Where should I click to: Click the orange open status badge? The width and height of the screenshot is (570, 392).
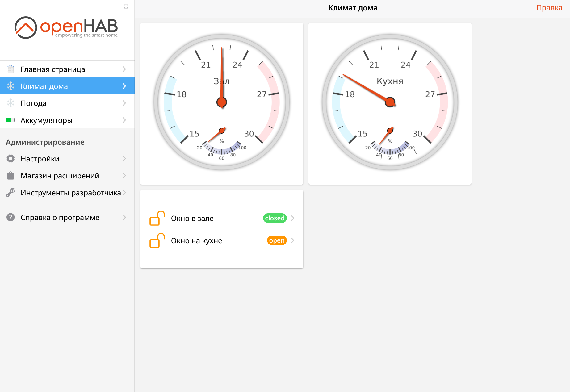tap(277, 240)
